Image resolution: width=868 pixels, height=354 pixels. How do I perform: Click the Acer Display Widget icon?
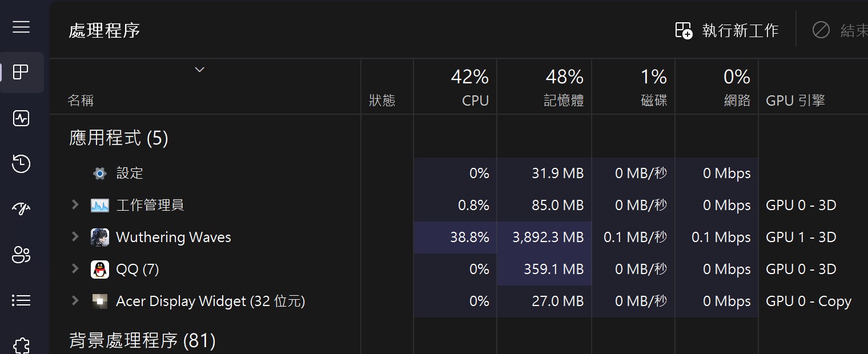[100, 301]
